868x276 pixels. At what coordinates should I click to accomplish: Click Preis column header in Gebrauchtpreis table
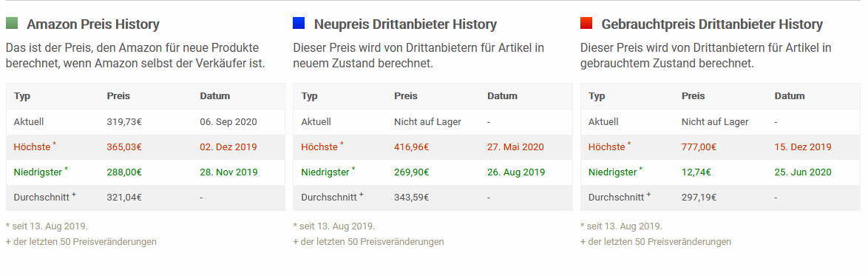693,96
